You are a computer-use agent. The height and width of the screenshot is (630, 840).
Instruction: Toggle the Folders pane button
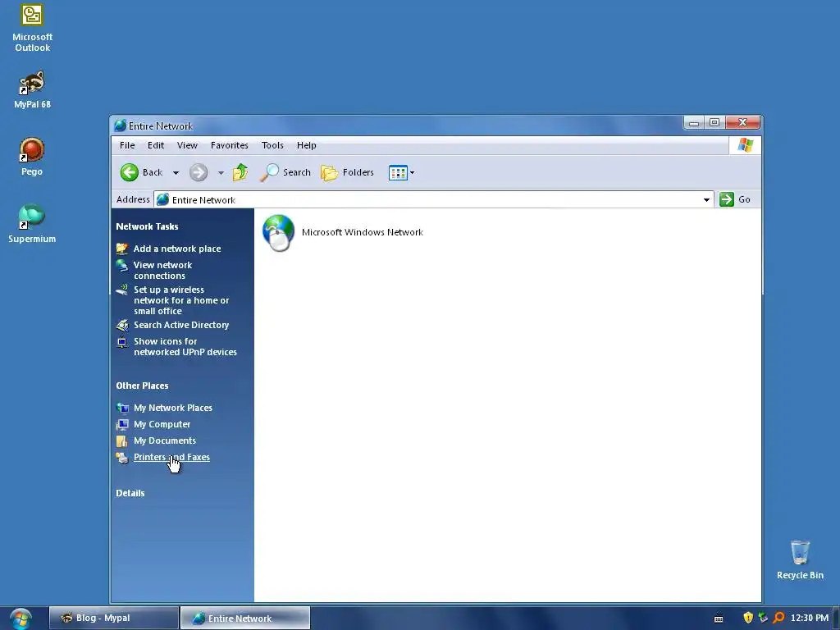tap(347, 172)
